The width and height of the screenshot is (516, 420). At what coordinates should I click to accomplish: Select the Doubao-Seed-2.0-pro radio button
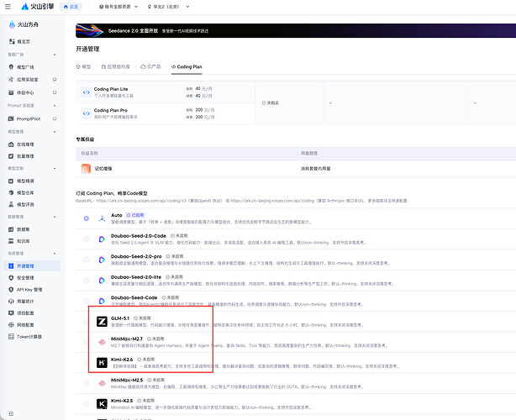pos(87,260)
